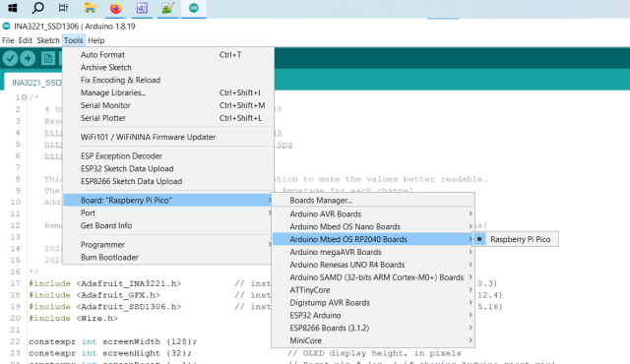This screenshot has height=364, width=630.
Task: Click Get Board Info
Action: 168,225
